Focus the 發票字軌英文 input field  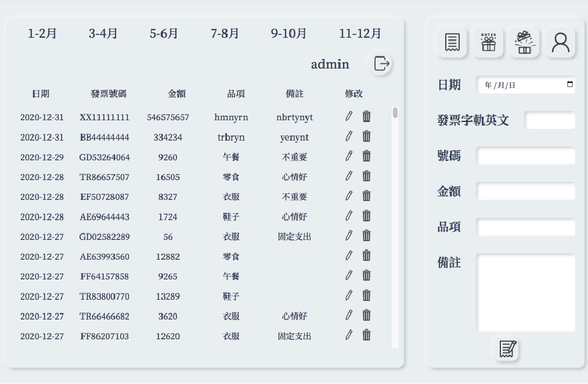549,120
